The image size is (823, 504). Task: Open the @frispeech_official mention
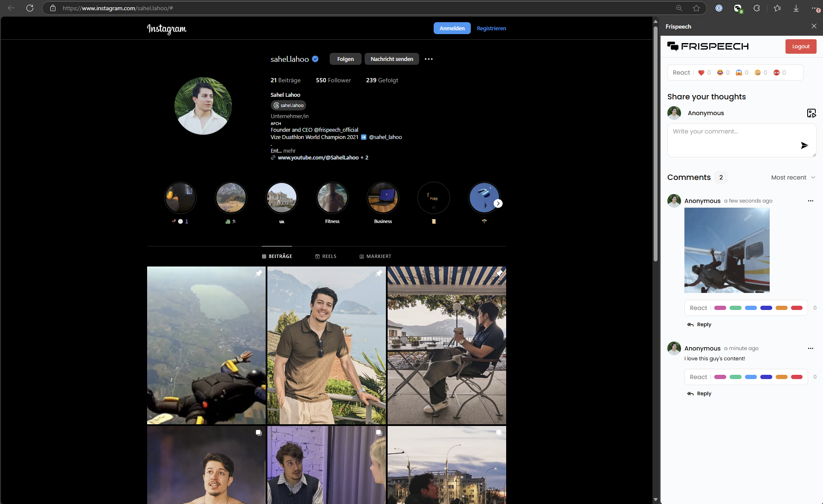(x=336, y=130)
